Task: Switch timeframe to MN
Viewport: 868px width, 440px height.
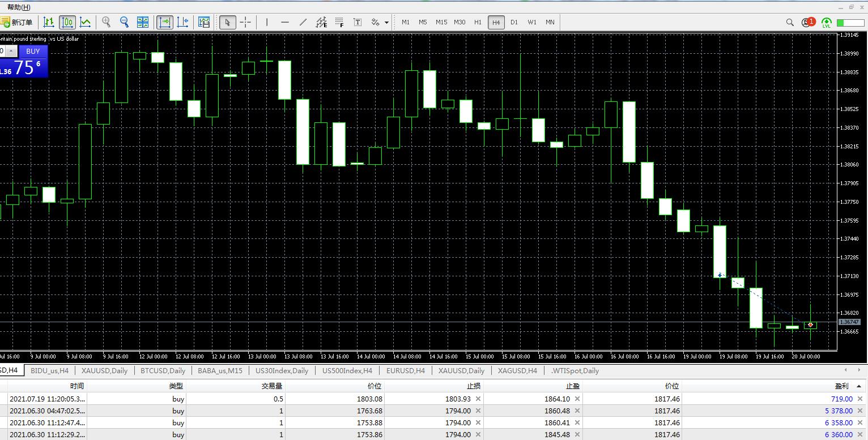Action: pos(550,22)
